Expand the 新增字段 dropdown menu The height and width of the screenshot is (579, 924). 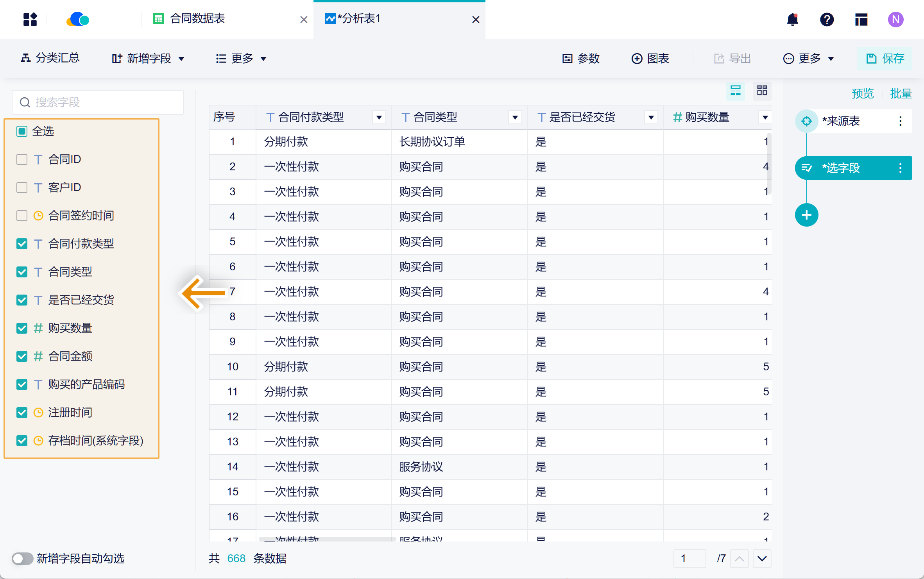(x=148, y=59)
